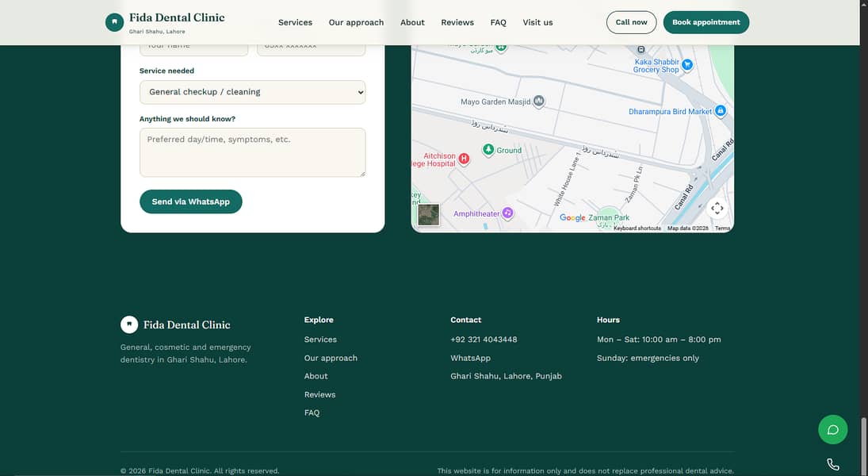
Task: Open footer About link
Action: click(x=316, y=376)
